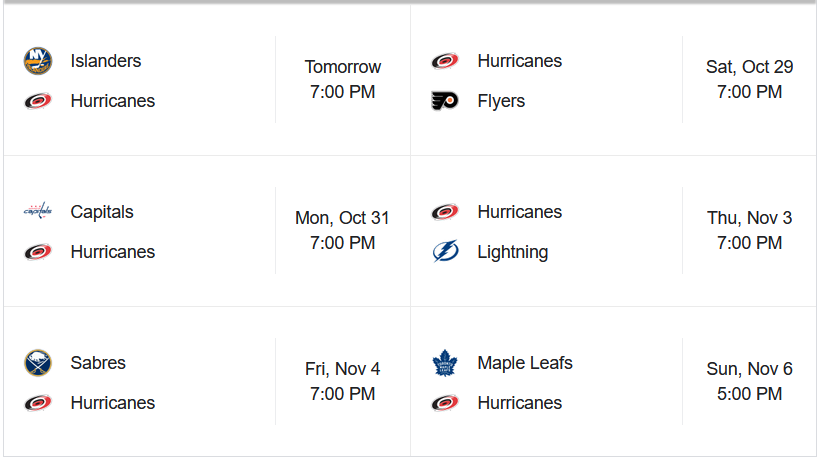Open the Sabres team name
817x457 pixels.
coord(98,363)
